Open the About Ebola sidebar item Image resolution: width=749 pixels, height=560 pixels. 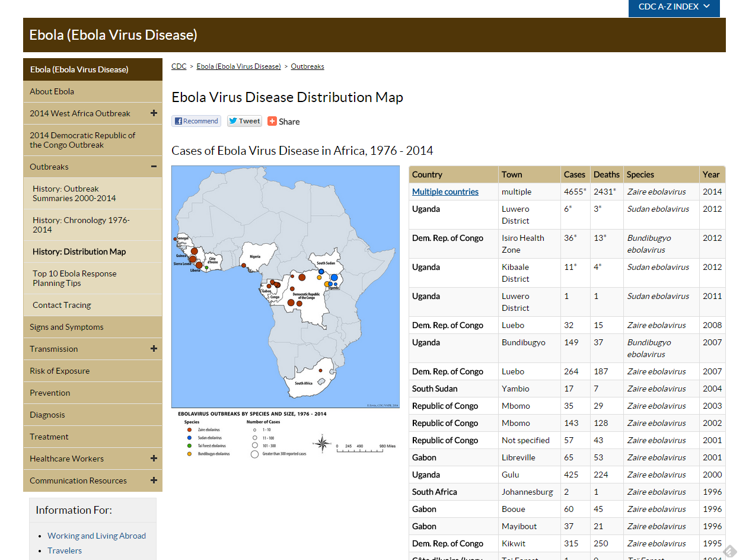tap(93, 91)
